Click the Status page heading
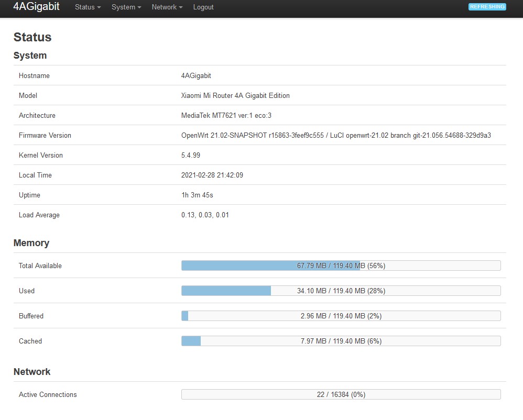Viewport: 523px width, 420px height. tap(32, 37)
